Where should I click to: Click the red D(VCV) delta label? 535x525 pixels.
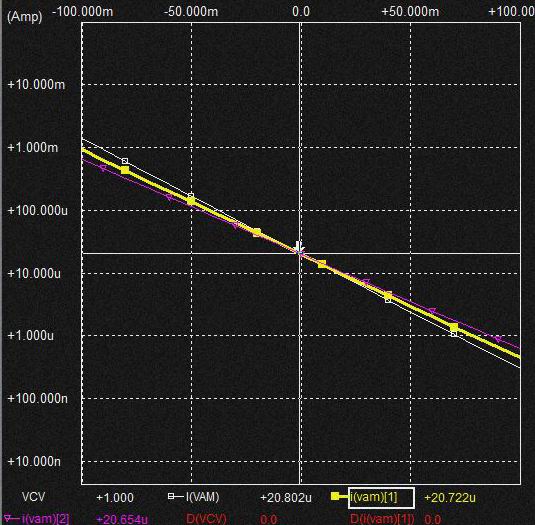[206, 519]
